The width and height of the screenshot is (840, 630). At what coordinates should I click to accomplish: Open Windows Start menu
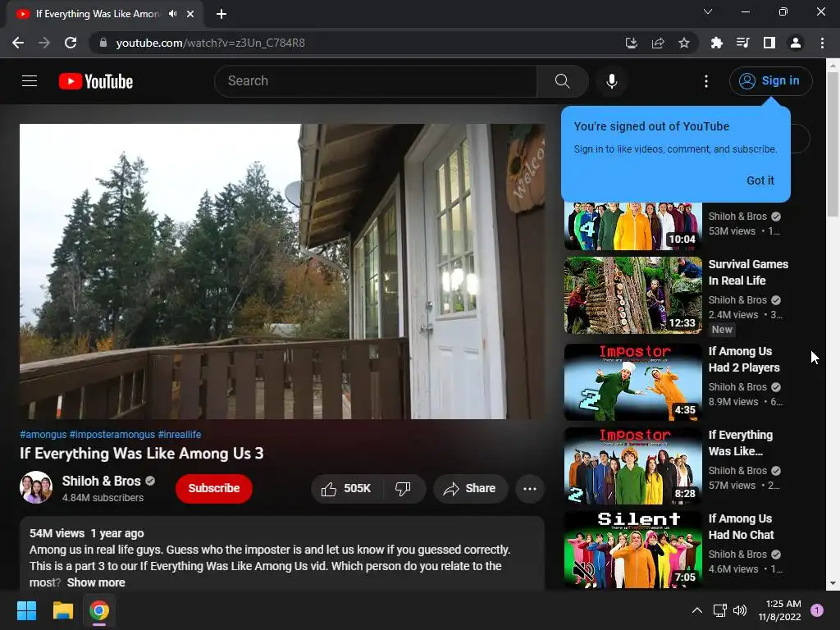(27, 610)
